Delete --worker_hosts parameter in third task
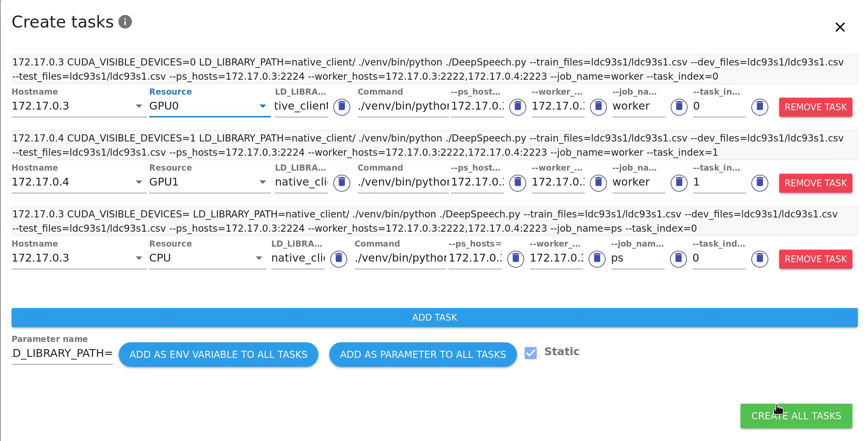 click(x=597, y=259)
